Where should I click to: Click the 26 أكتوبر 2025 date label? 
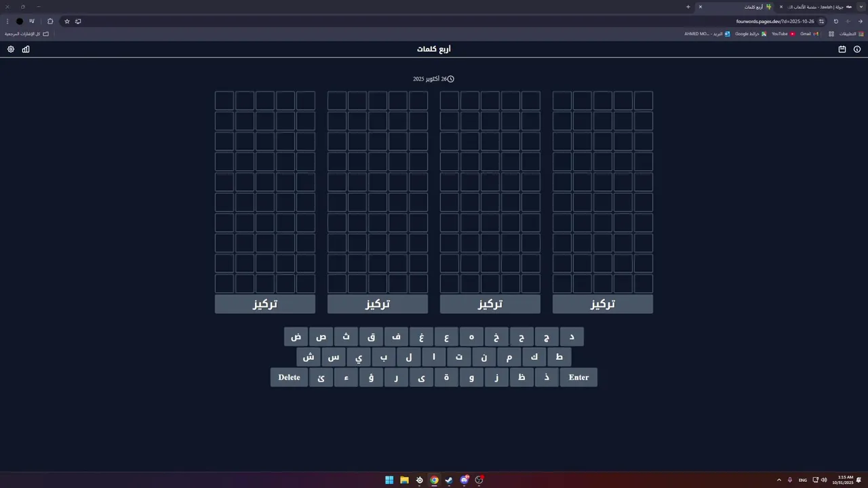coord(433,79)
